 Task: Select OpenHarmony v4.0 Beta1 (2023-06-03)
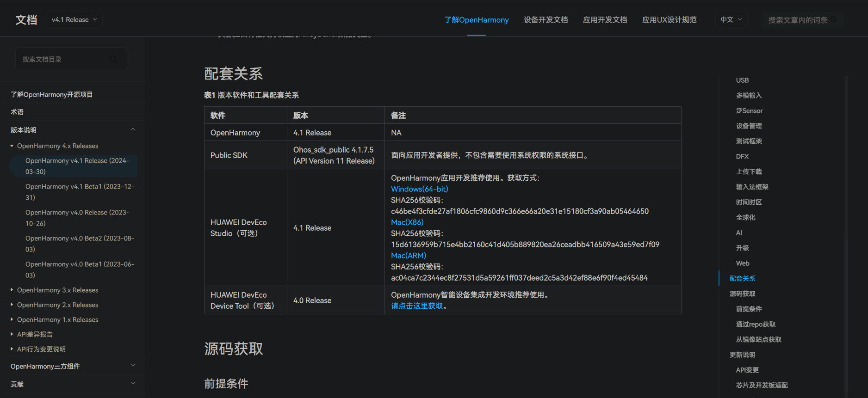click(80, 269)
